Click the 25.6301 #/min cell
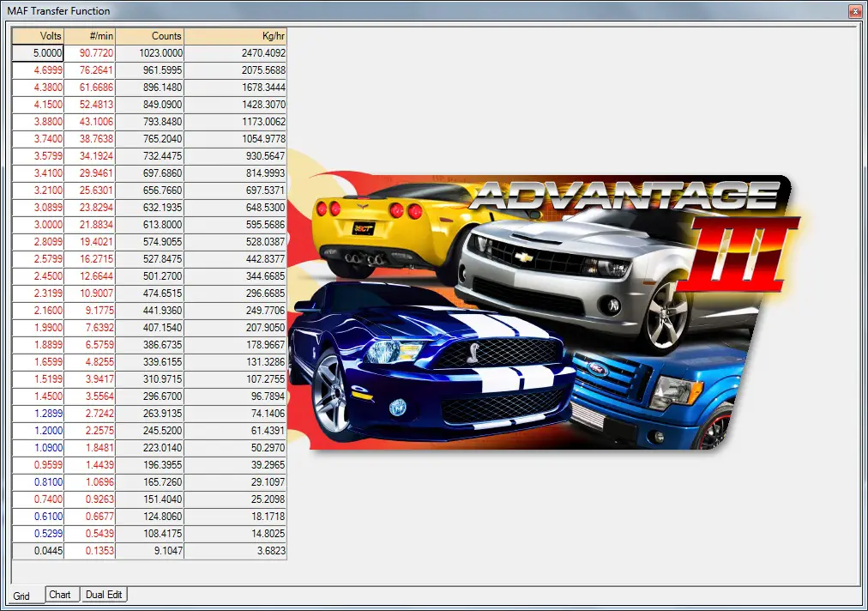Viewport: 868px width, 611px height. coord(90,191)
